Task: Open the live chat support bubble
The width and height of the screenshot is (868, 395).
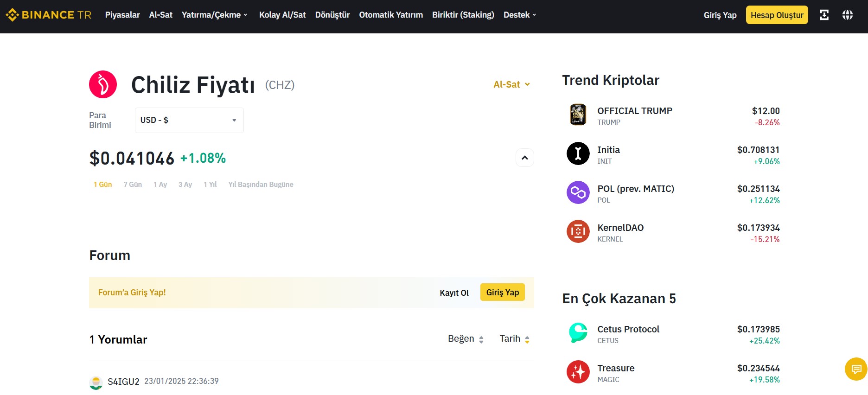Action: tap(856, 369)
